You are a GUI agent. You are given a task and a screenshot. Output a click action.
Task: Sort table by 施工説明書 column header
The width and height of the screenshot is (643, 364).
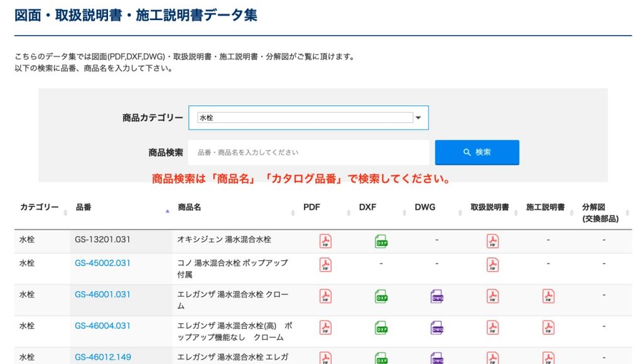[545, 207]
